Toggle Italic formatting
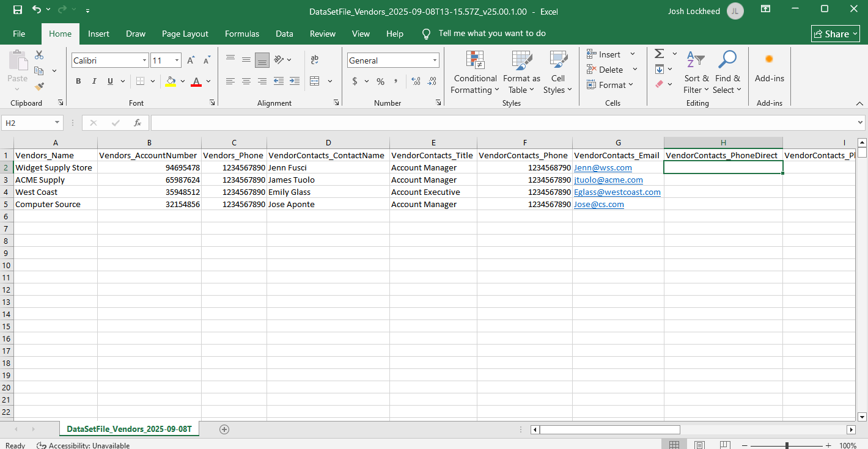The image size is (868, 449). pos(94,81)
